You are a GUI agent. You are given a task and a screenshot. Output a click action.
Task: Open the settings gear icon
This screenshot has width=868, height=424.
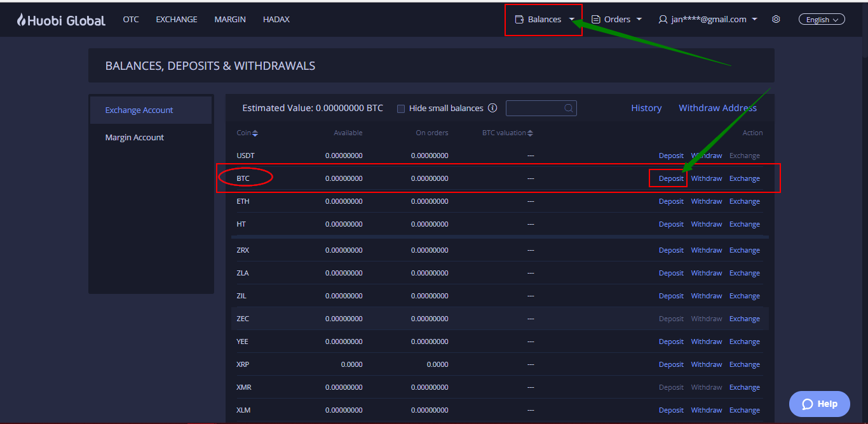(776, 20)
